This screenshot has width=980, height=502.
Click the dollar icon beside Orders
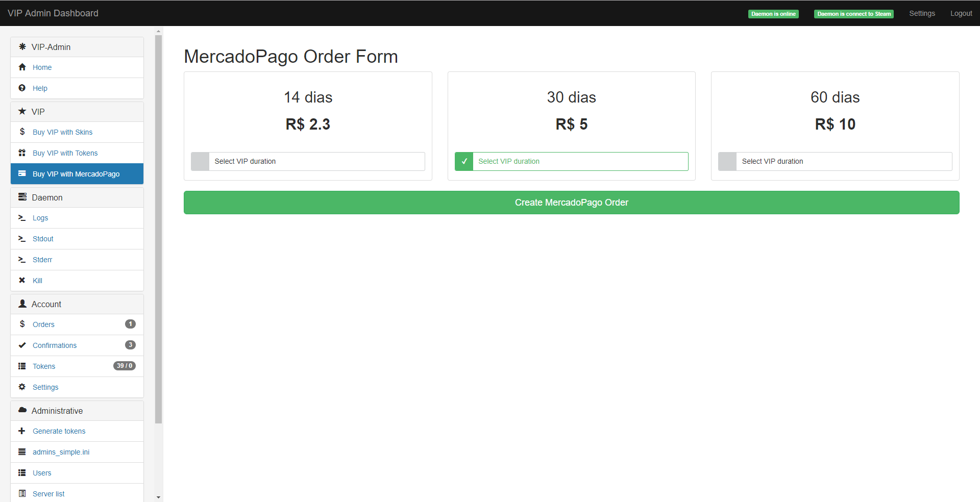coord(22,324)
